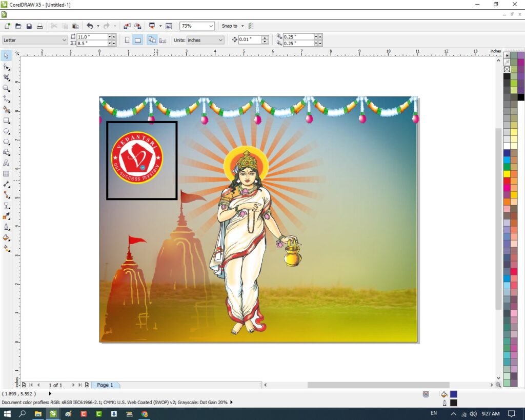Open the Options icon beside Snap to
The width and height of the screenshot is (525, 420).
click(251, 26)
